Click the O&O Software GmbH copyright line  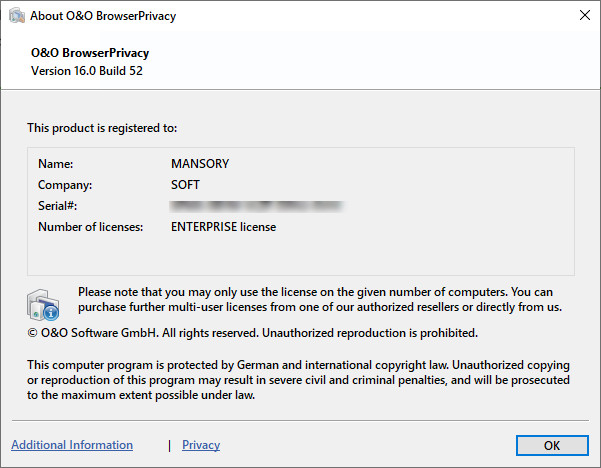click(252, 332)
